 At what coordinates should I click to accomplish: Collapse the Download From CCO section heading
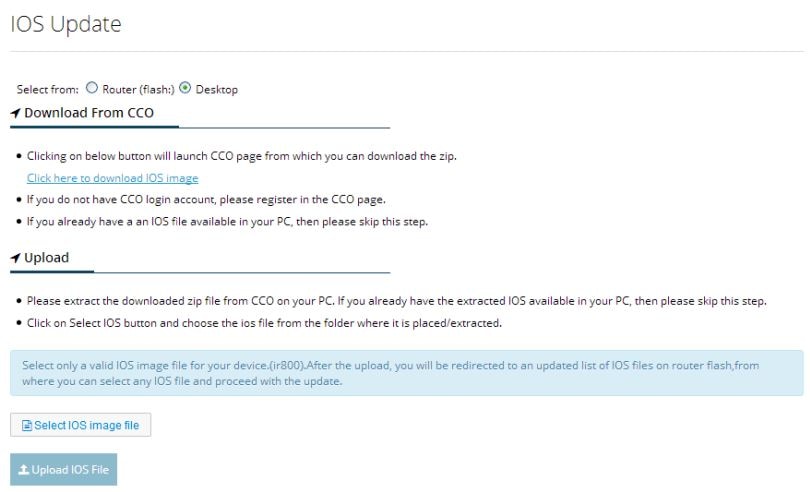[89, 113]
